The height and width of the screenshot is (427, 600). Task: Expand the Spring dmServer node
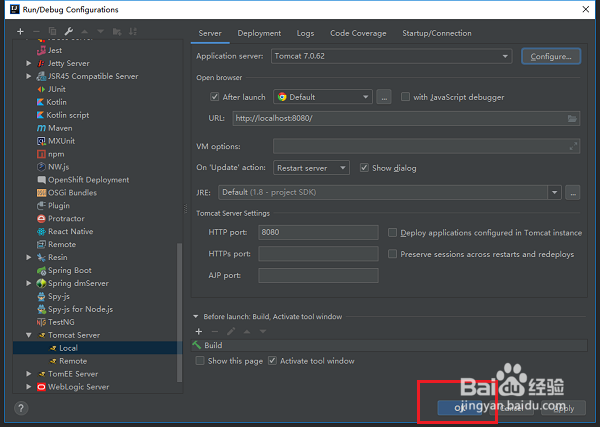point(29,284)
